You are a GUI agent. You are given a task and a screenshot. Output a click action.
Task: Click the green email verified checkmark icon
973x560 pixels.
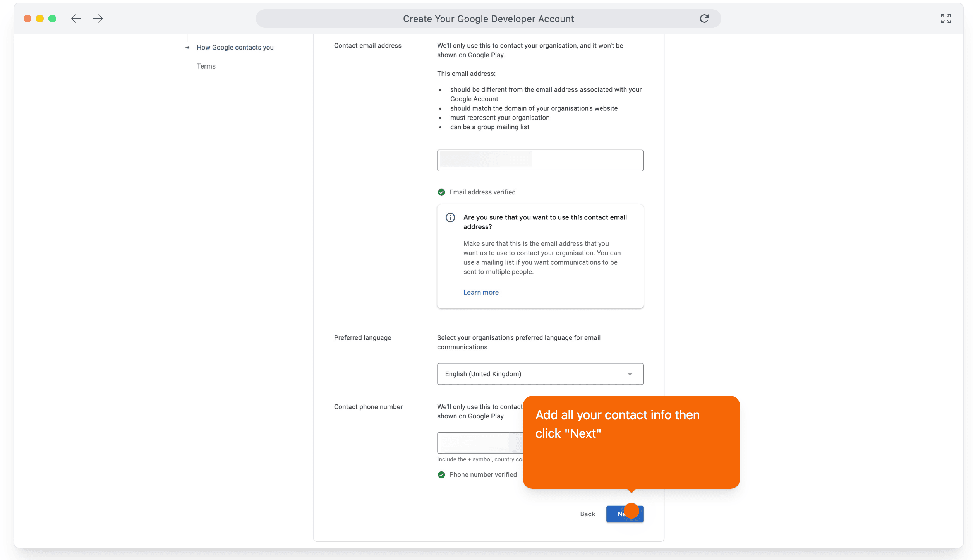(441, 192)
